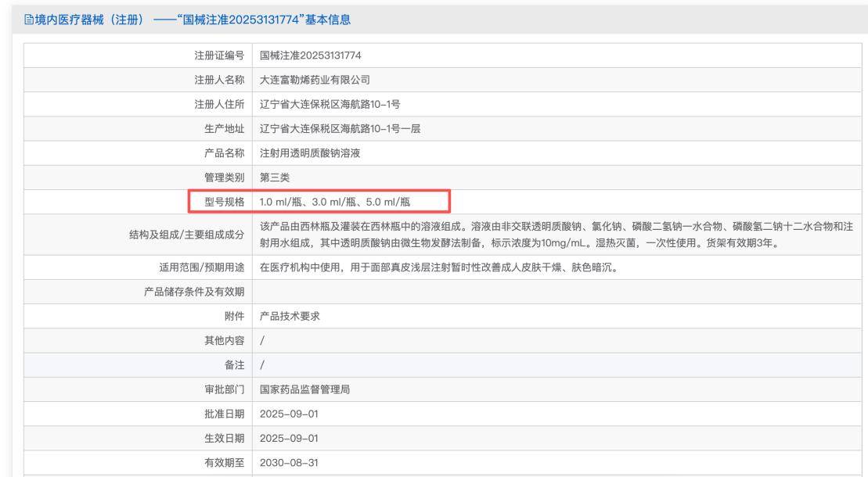Select the company name 大连富勒烯药业有限公司
Viewport: 868px width, 477px height.
(x=315, y=80)
